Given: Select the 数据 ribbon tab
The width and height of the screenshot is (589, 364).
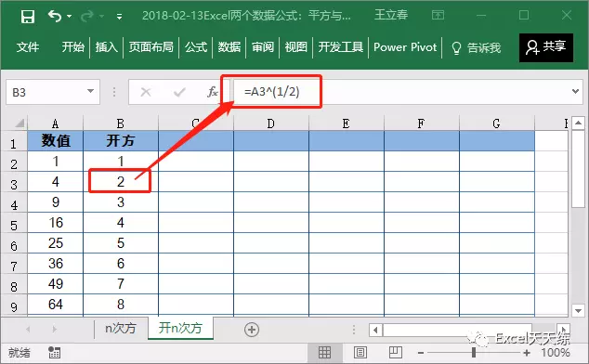Looking at the screenshot, I should tap(229, 47).
